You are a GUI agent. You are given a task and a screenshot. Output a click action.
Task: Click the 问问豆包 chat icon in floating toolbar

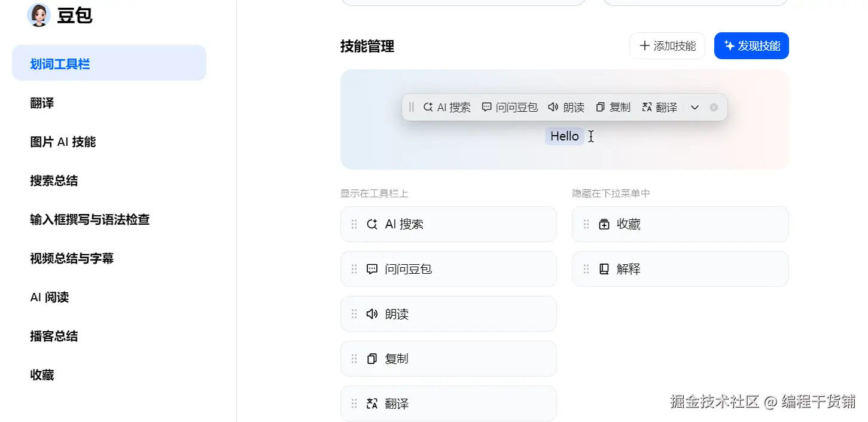coord(487,108)
